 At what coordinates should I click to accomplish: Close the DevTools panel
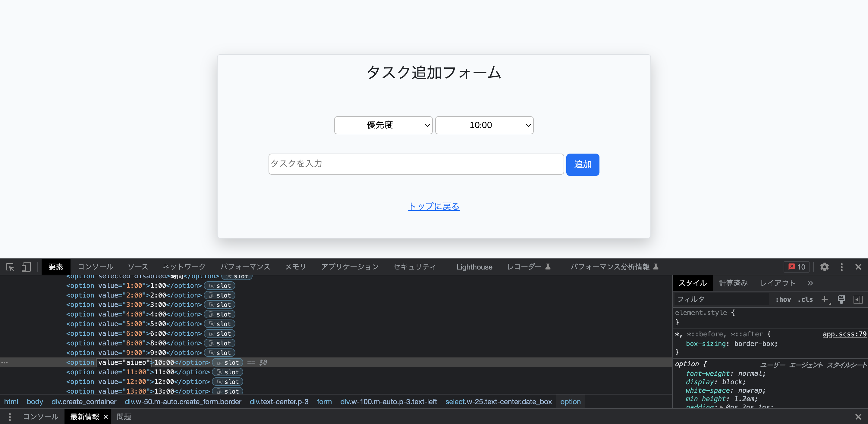point(858,267)
